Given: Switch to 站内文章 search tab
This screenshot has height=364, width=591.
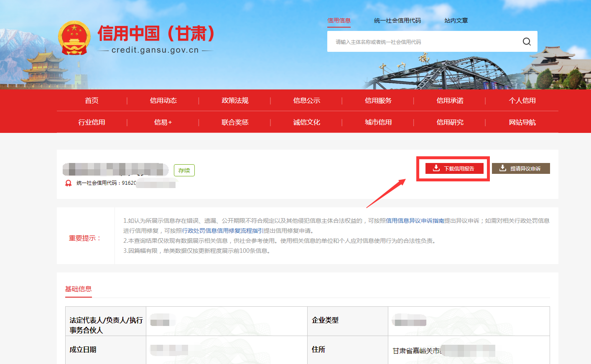Looking at the screenshot, I should point(456,20).
